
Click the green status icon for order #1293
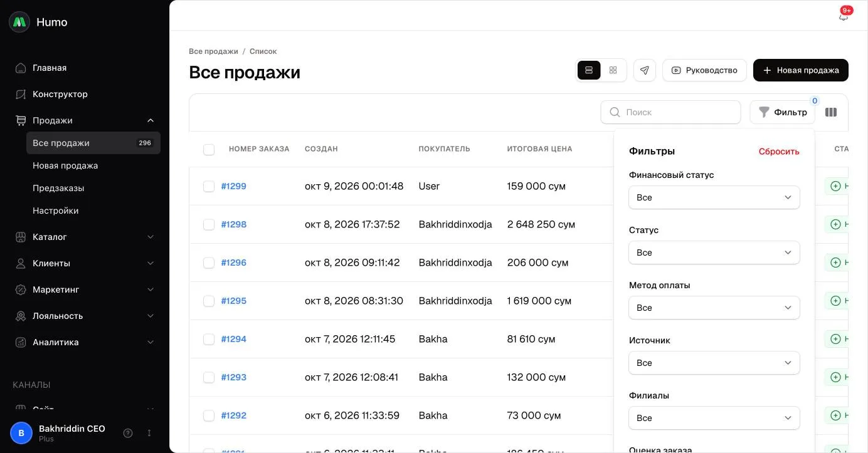835,377
